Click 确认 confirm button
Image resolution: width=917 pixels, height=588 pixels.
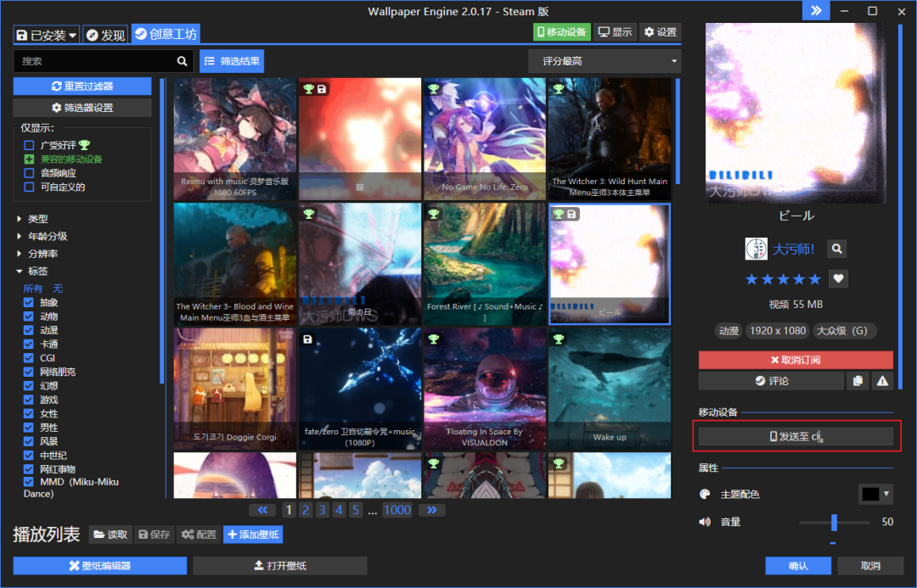[x=798, y=566]
